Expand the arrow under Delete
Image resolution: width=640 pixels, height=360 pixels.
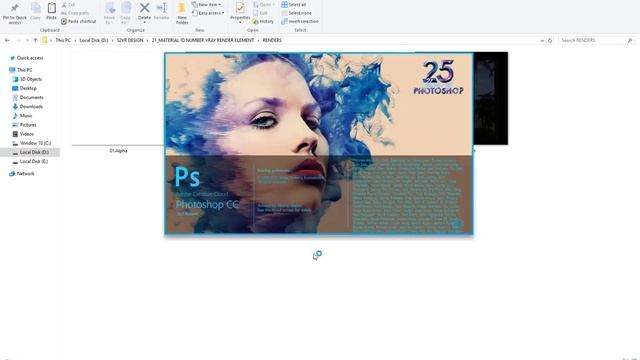click(x=144, y=22)
